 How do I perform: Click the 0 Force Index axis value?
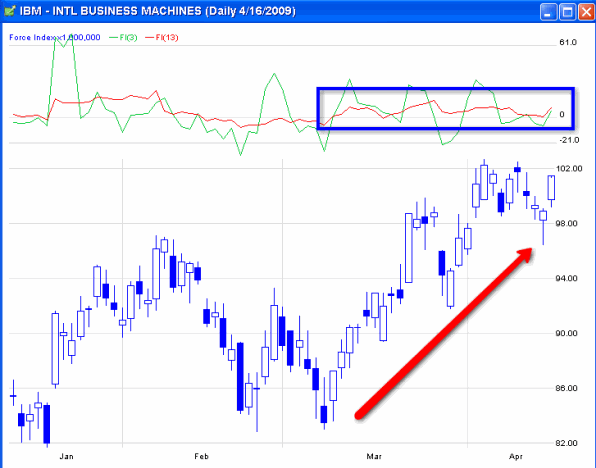(x=562, y=114)
